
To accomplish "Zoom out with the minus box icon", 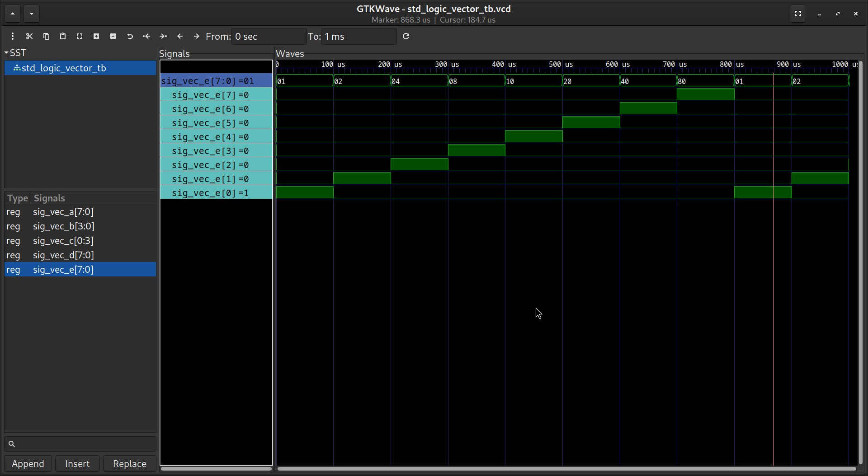I will click(x=113, y=36).
